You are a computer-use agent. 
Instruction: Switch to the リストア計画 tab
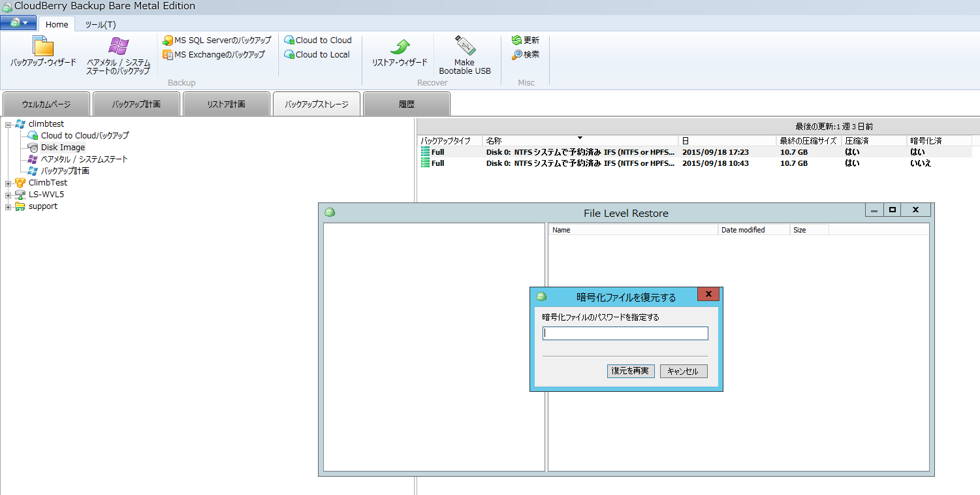tap(227, 104)
